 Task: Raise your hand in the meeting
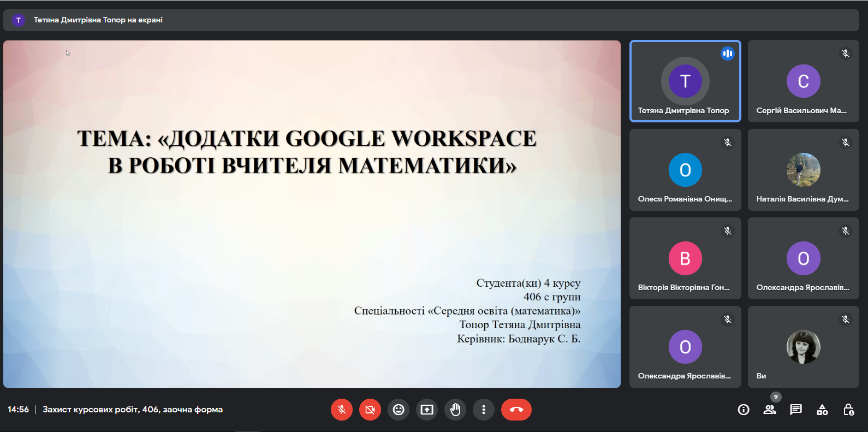click(455, 410)
